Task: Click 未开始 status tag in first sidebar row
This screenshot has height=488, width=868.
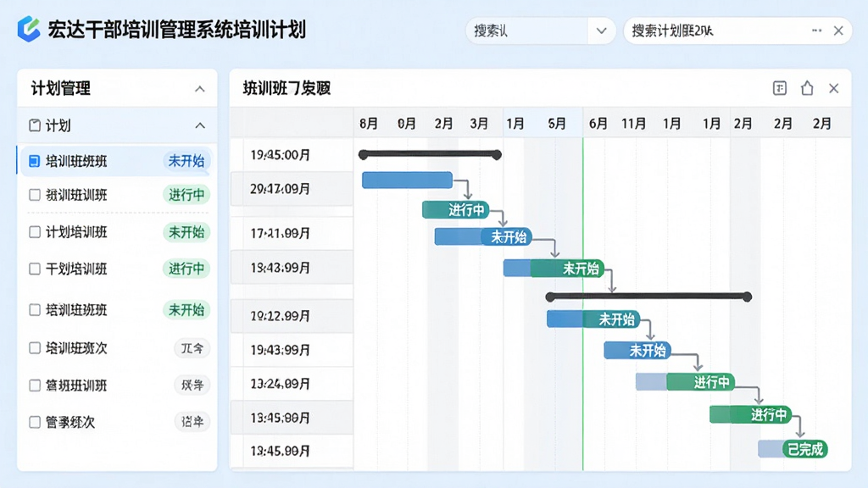Action: click(x=186, y=161)
